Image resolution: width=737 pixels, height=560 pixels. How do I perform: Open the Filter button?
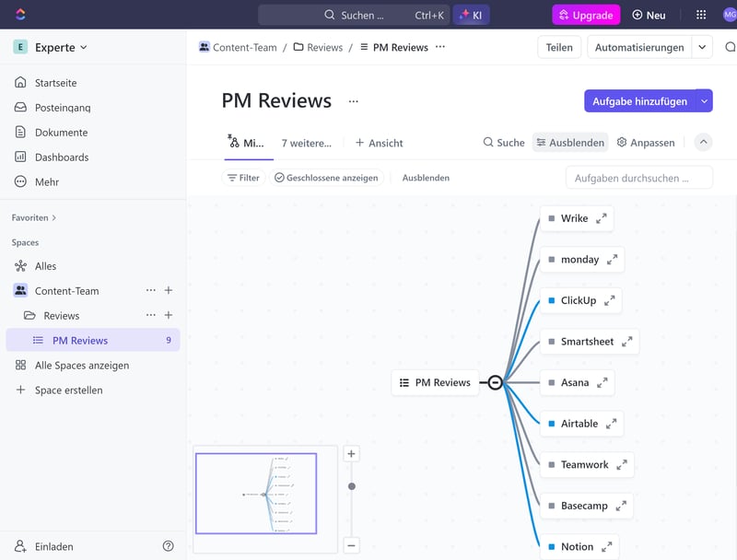point(243,178)
